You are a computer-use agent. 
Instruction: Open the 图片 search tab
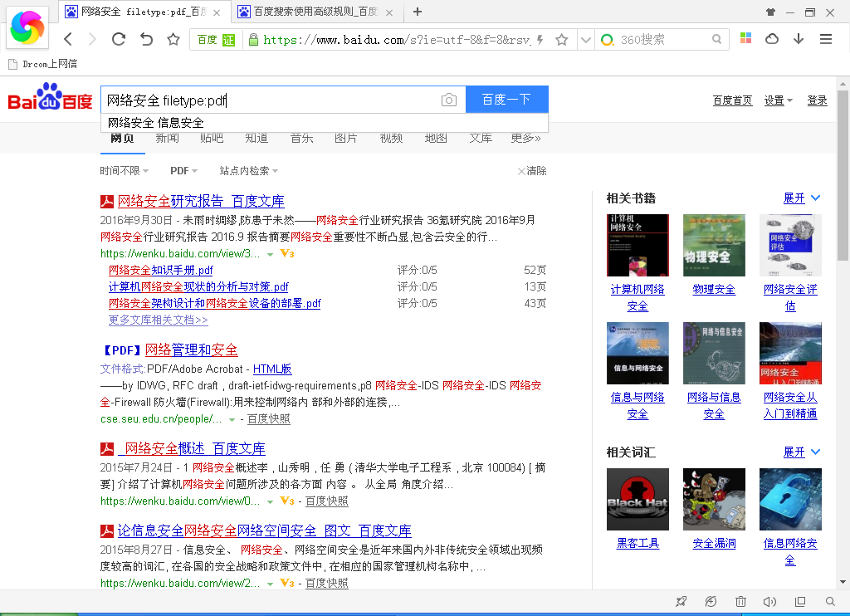coord(346,139)
